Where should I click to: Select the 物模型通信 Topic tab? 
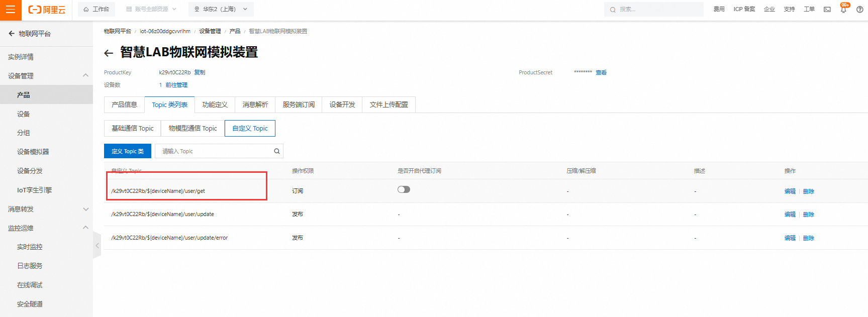(x=192, y=128)
